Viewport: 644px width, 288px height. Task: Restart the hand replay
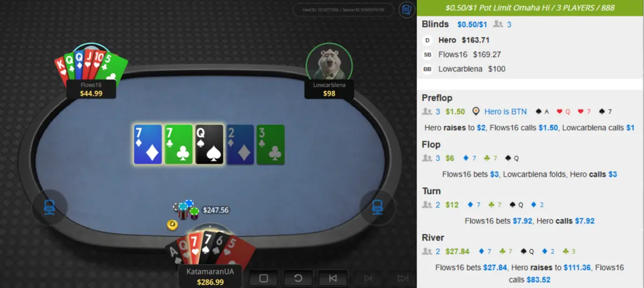pyautogui.click(x=298, y=278)
